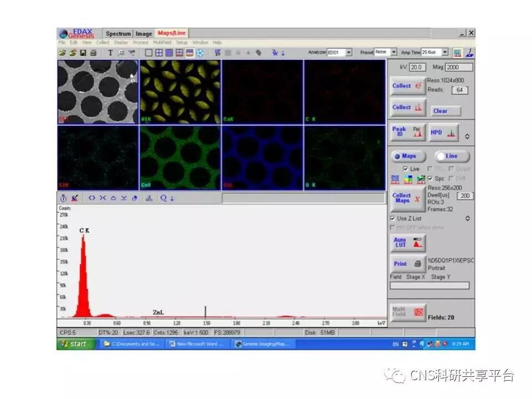This screenshot has width=532, height=399.
Task: Click the stepper arrows beside Use Z List
Action: coord(468,218)
